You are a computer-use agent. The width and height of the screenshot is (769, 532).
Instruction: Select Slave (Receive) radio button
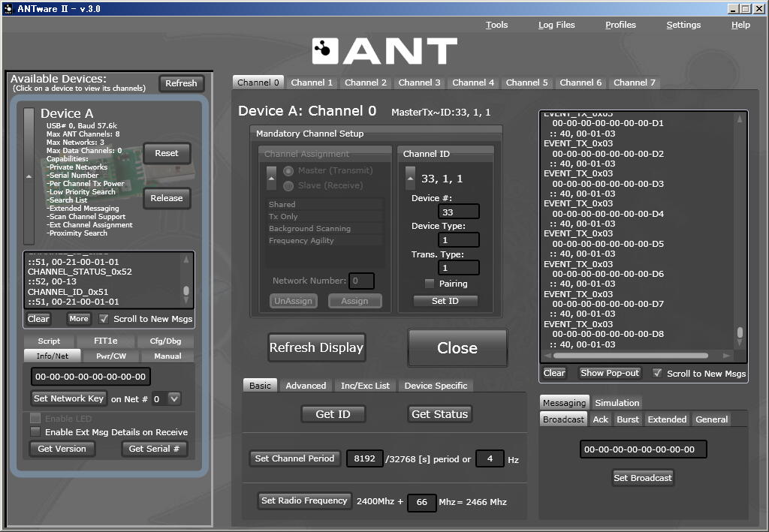(288, 185)
